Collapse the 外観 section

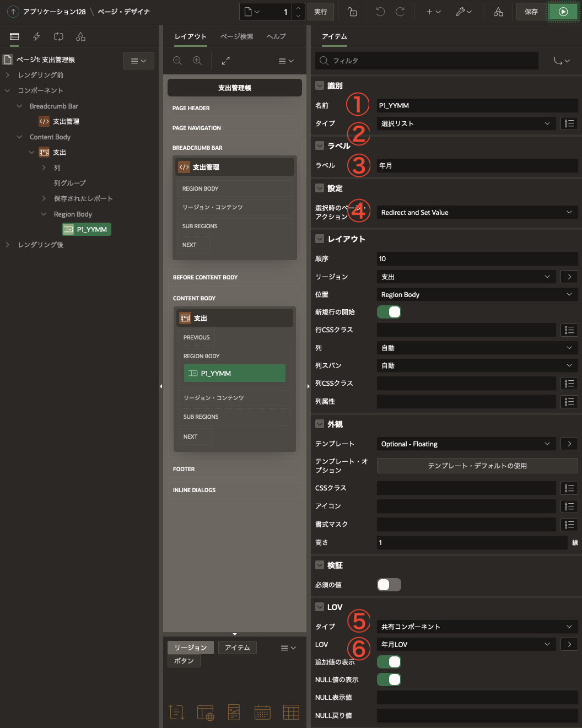(x=320, y=424)
